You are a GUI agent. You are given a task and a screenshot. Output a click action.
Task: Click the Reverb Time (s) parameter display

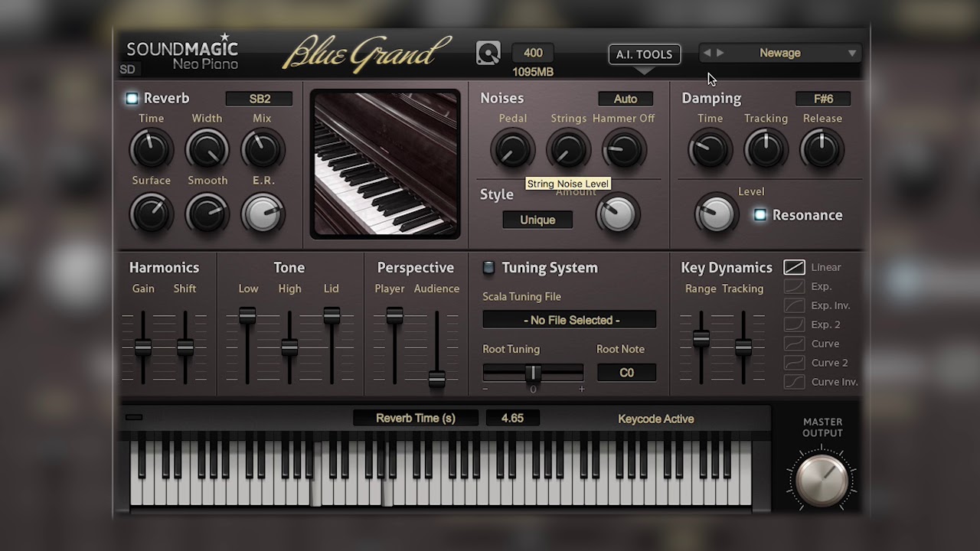tap(416, 418)
